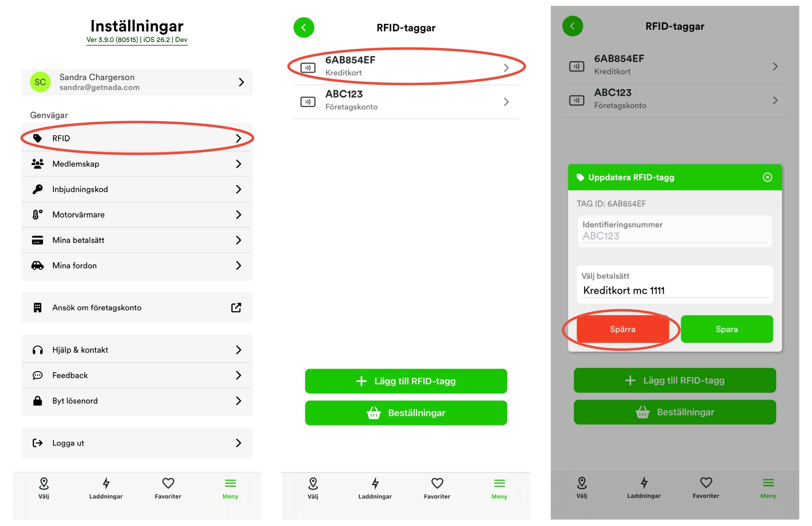
Task: Expand Sandra Chargerson profile chevron
Action: 241,82
